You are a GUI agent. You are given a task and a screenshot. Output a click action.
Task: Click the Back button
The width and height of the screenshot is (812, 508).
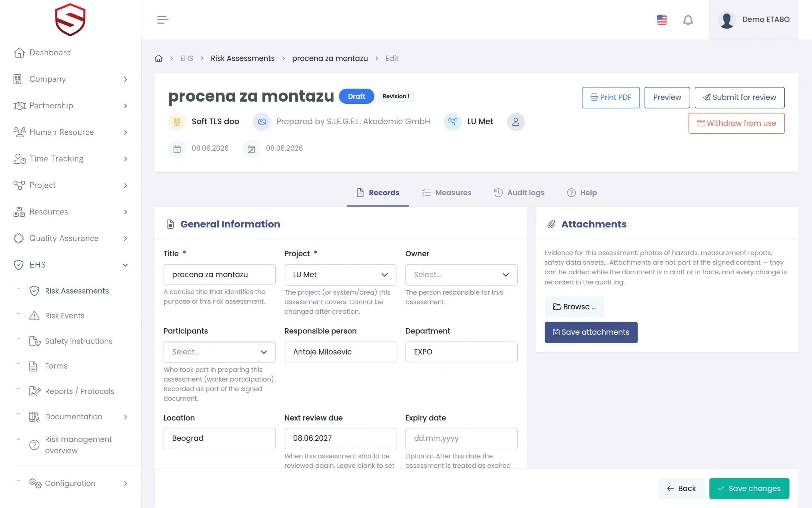coord(681,489)
